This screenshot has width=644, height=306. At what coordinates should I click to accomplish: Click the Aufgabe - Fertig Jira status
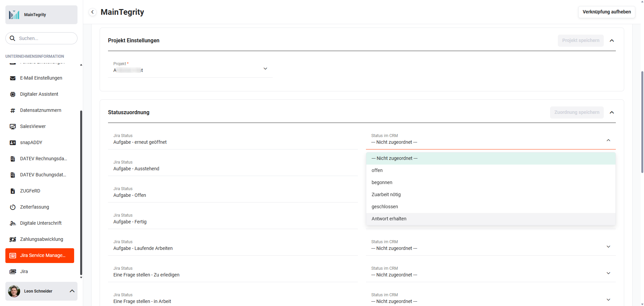130,222
